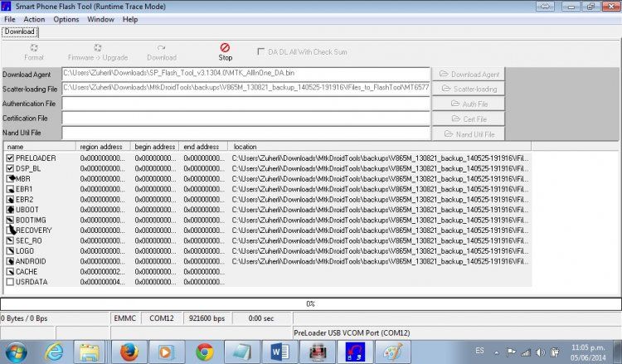
Task: Uncheck the PRELOADER checkbox
Action: click(10, 158)
